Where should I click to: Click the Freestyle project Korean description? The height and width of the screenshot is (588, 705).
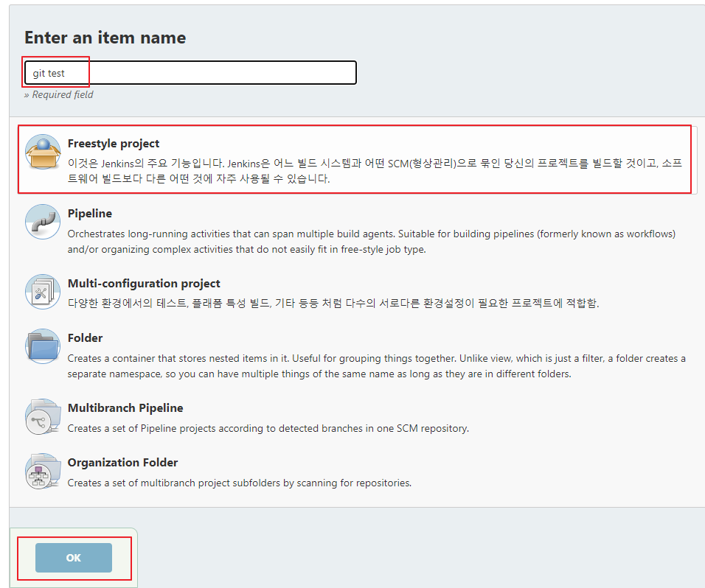[x=375, y=171]
